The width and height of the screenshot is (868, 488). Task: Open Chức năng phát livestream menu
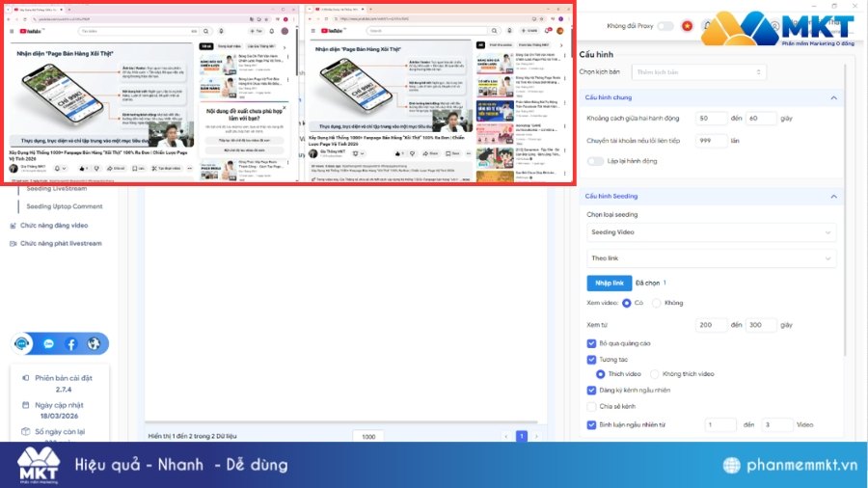point(61,243)
